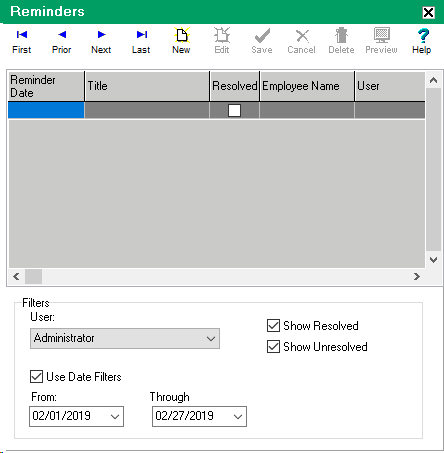Screen dimensions: 444x453
Task: Uncheck Show Resolved filter
Action: pos(273,326)
